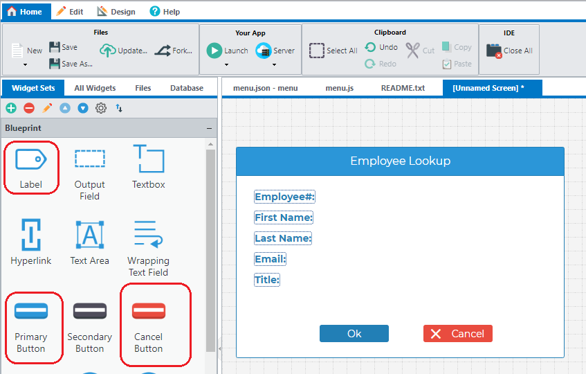This screenshot has height=374, width=586.
Task: Click Paste in the Clipboard group
Action: [457, 64]
